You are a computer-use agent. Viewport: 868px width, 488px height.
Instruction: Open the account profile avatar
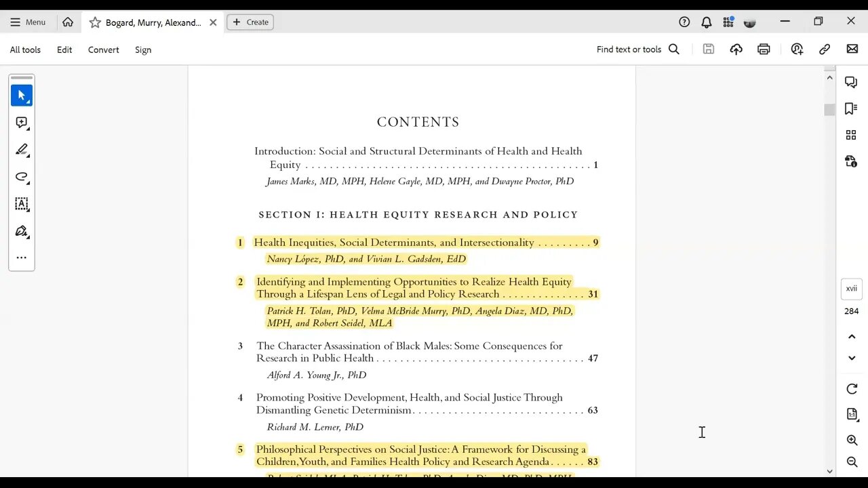pos(749,22)
